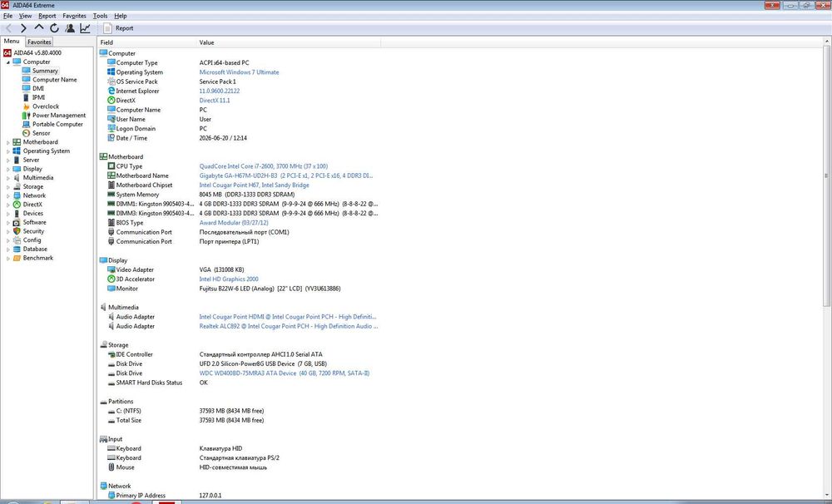Click the Value column header
The width and height of the screenshot is (832, 504).
pos(289,42)
